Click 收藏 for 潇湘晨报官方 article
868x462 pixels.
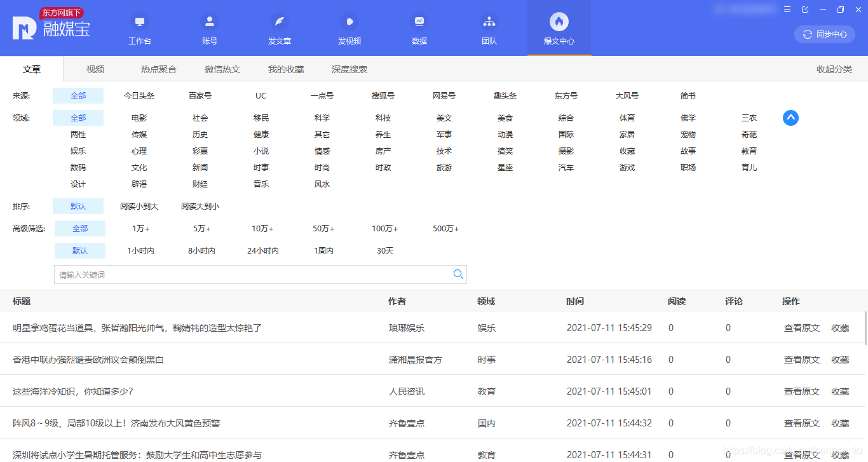(x=840, y=360)
